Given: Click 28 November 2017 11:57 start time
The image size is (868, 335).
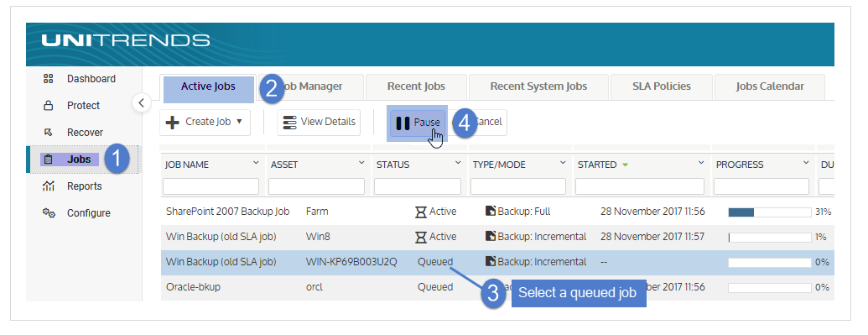Looking at the screenshot, I should [652, 236].
